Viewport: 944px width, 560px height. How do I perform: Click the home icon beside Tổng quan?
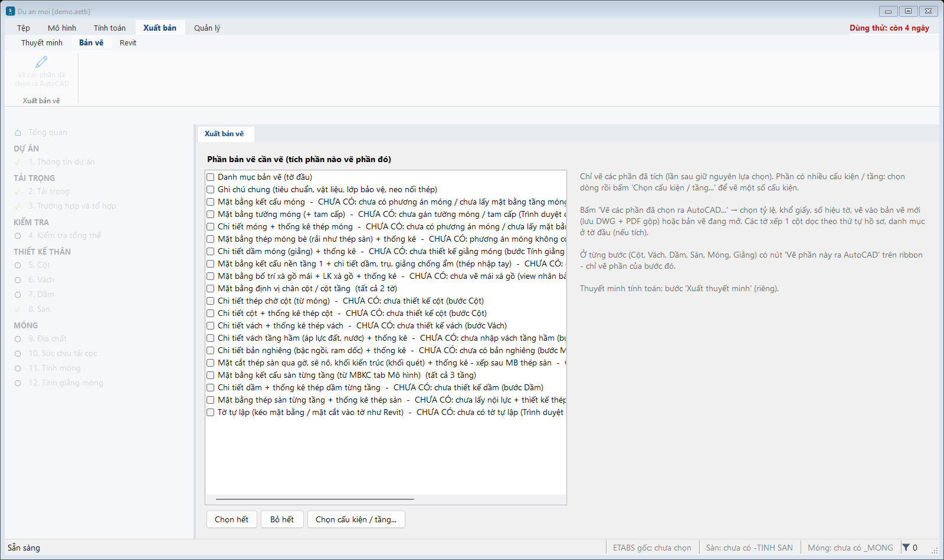pyautogui.click(x=18, y=133)
